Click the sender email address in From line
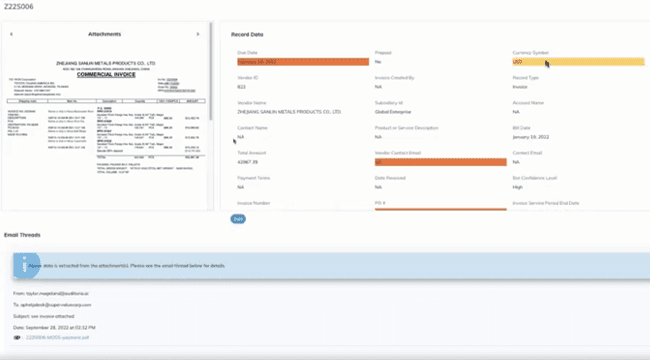This screenshot has height=360, width=650. coord(57,293)
